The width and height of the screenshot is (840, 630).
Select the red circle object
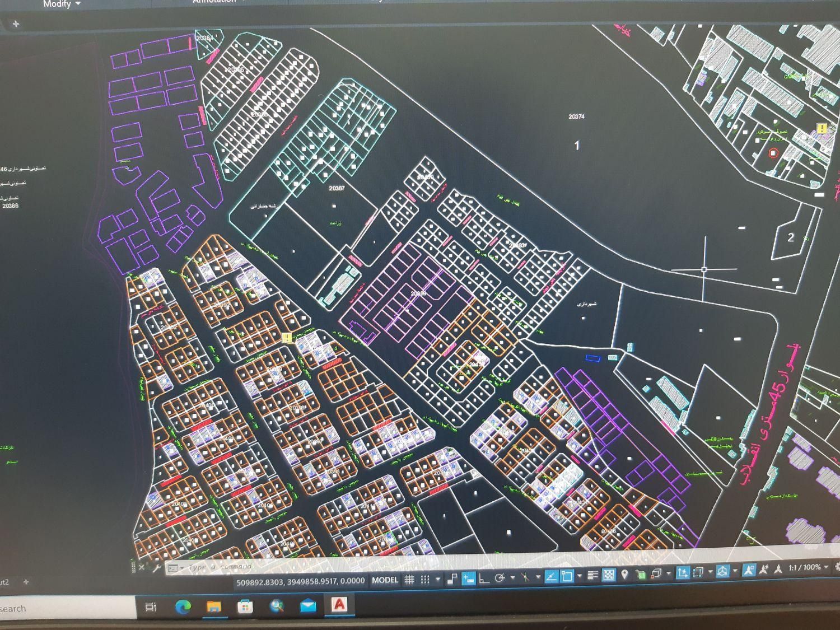click(x=774, y=153)
